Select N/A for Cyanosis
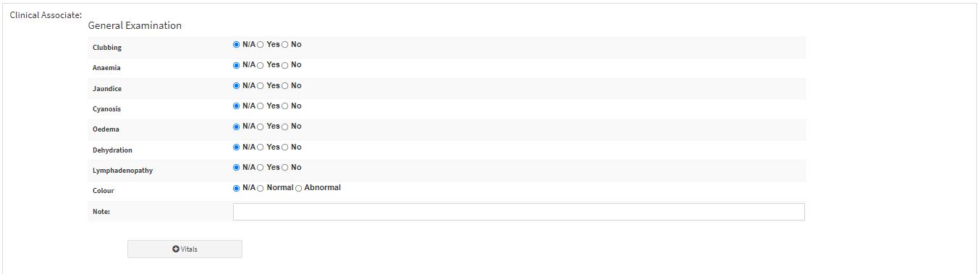 (236, 106)
